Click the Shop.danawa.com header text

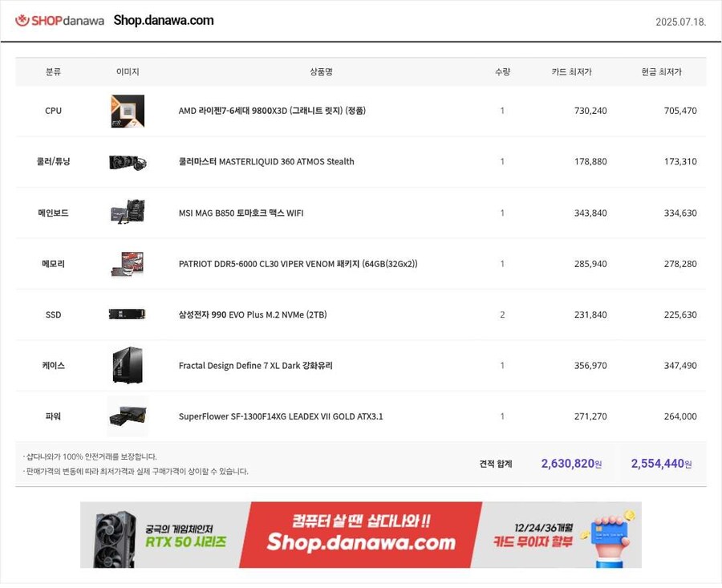click(164, 21)
